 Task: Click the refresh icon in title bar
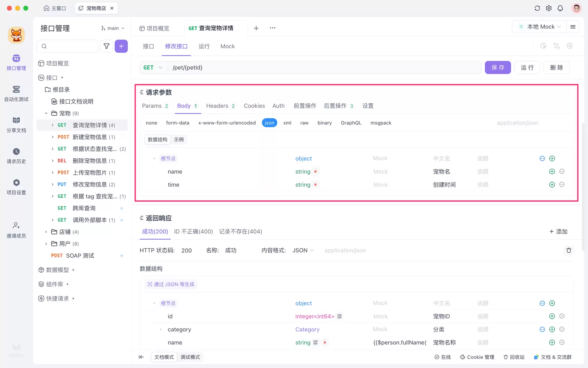click(x=537, y=8)
